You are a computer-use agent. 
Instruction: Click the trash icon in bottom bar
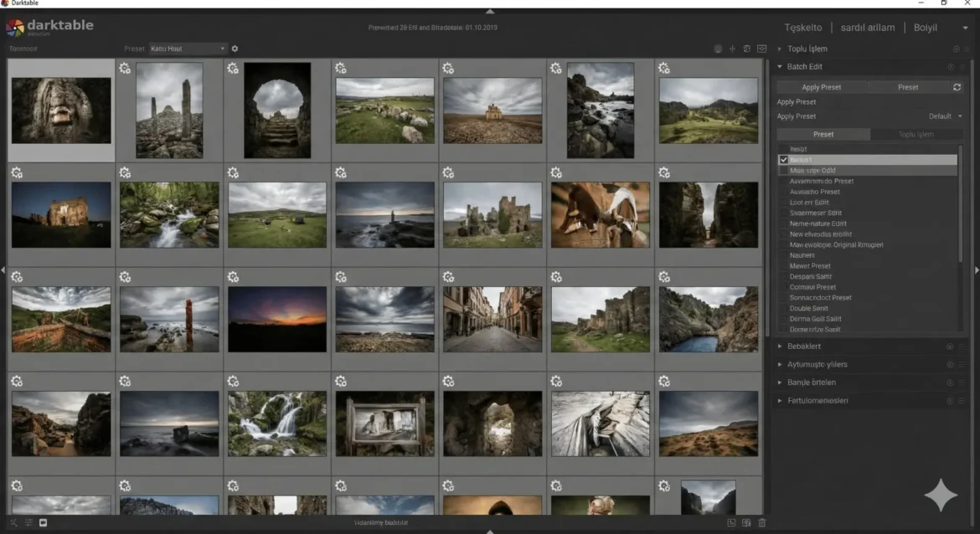point(761,523)
